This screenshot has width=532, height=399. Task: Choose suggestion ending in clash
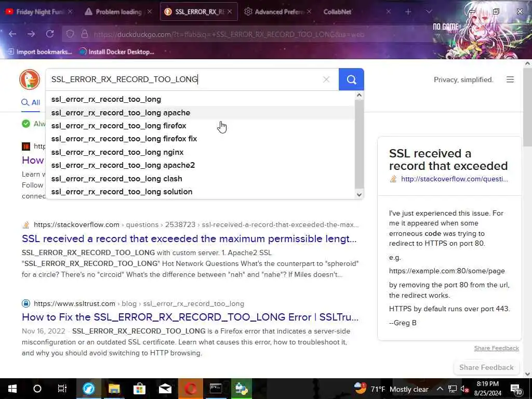coord(200,179)
